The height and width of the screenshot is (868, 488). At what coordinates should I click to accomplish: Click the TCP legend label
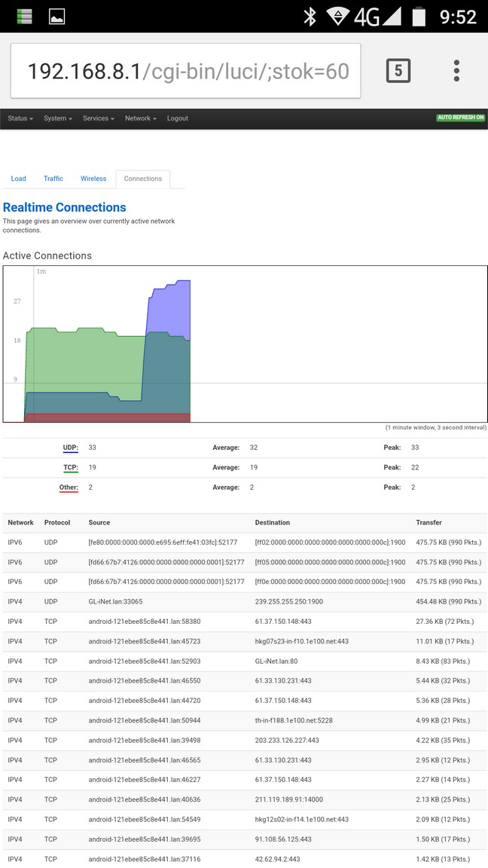click(x=71, y=468)
